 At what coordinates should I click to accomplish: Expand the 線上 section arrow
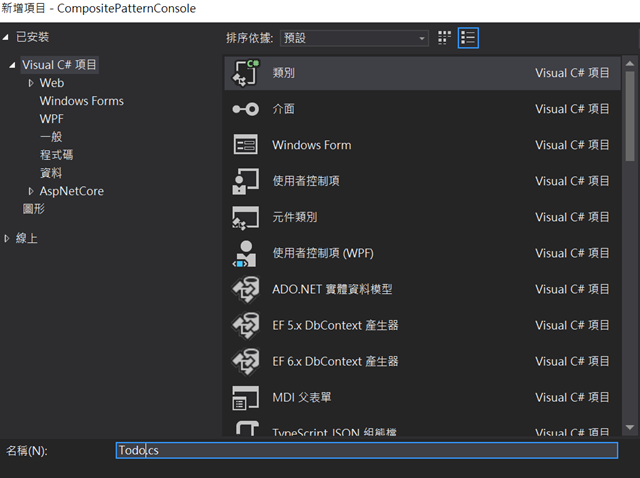point(7,238)
